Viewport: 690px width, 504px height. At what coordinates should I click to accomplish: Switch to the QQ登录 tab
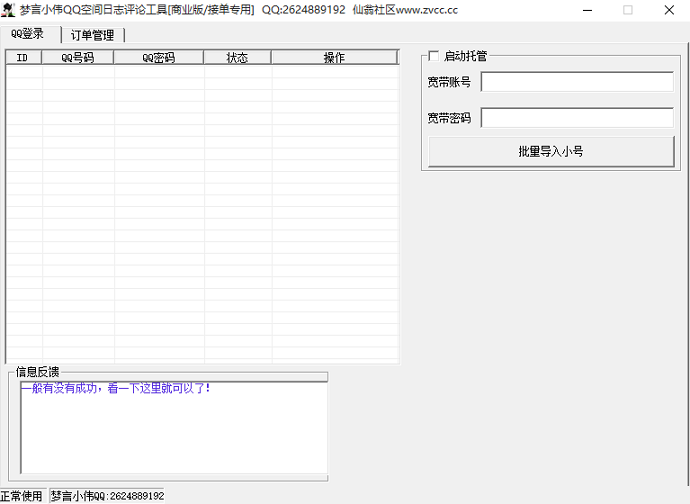pos(28,34)
